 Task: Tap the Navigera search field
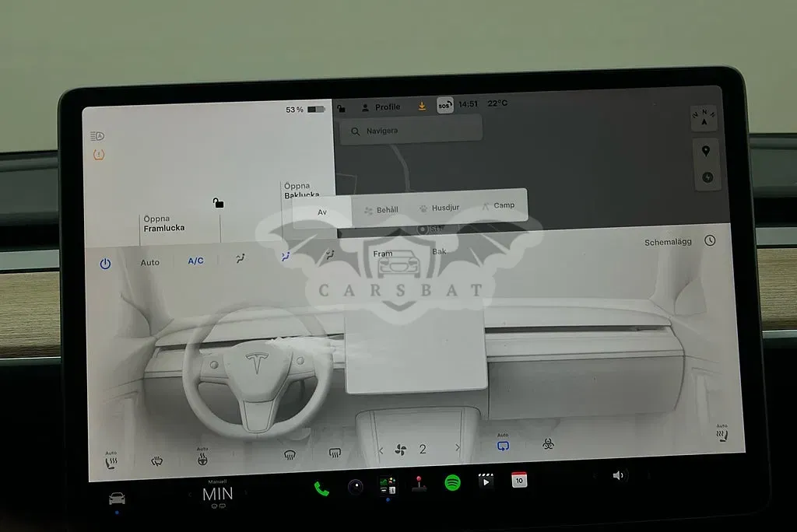(411, 131)
